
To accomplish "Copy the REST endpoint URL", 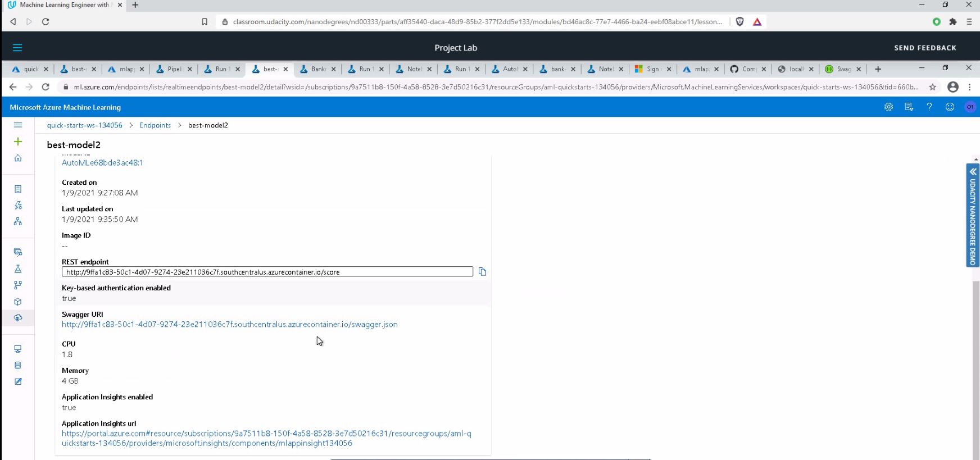I will point(482,272).
